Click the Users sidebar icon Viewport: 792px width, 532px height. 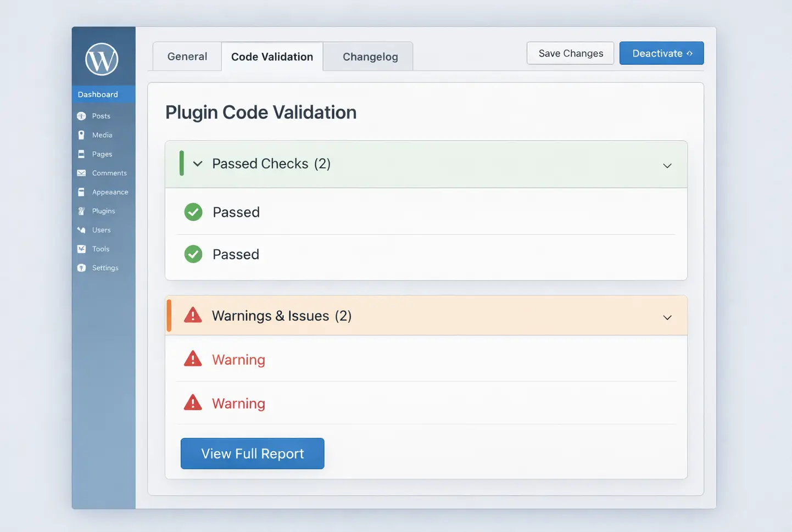point(81,229)
